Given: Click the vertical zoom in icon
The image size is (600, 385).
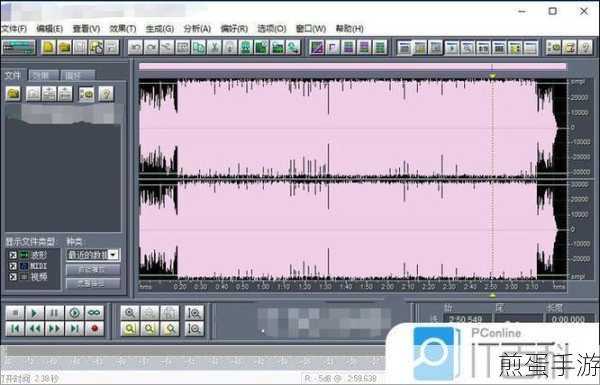Looking at the screenshot, I should pos(194,313).
